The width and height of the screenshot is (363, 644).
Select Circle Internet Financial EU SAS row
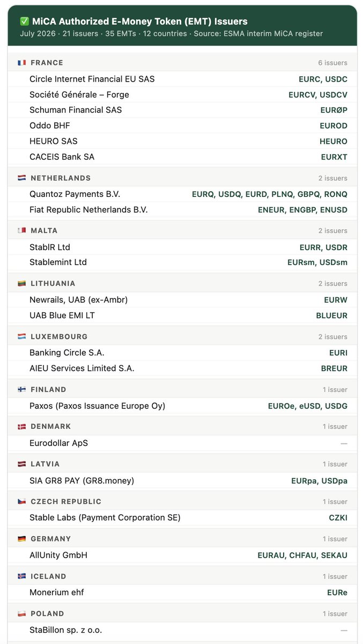pyautogui.click(x=182, y=79)
